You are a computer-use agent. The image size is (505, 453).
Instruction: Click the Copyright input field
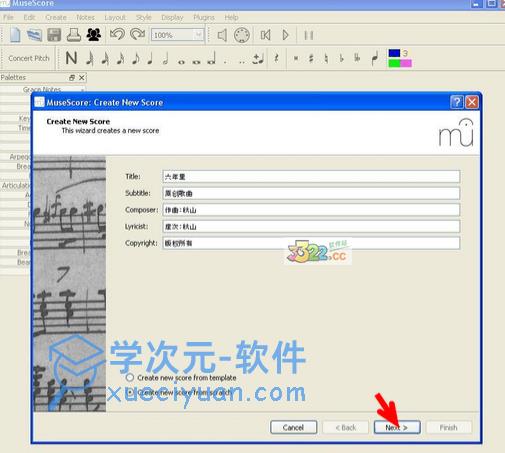tap(311, 243)
